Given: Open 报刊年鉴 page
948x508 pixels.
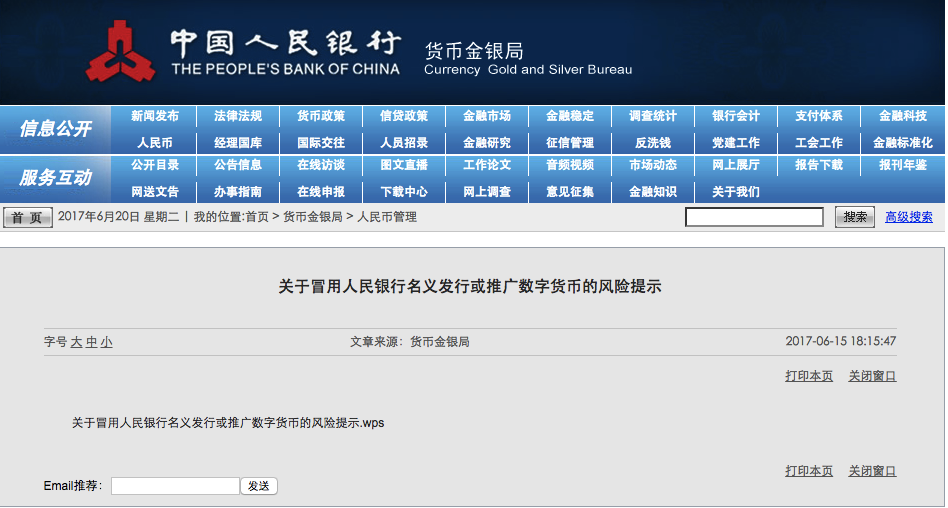Looking at the screenshot, I should (x=902, y=164).
